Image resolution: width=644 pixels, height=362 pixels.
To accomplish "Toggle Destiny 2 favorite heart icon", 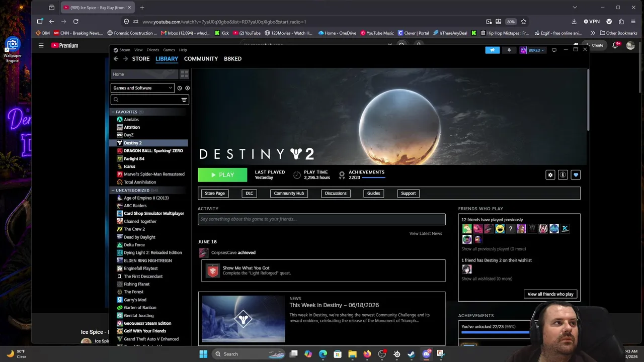I will coord(576,175).
